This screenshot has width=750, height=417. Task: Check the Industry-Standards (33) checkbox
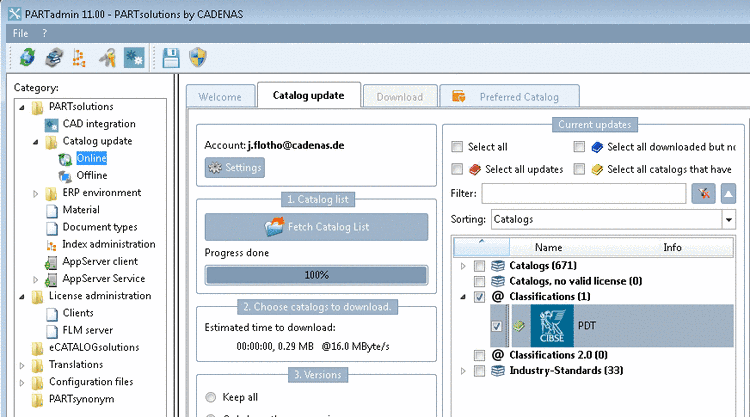(x=479, y=371)
